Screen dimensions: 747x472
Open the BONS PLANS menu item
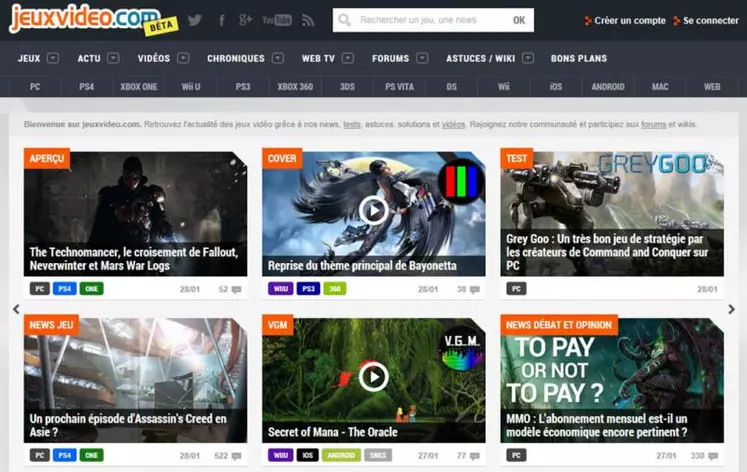tap(579, 59)
